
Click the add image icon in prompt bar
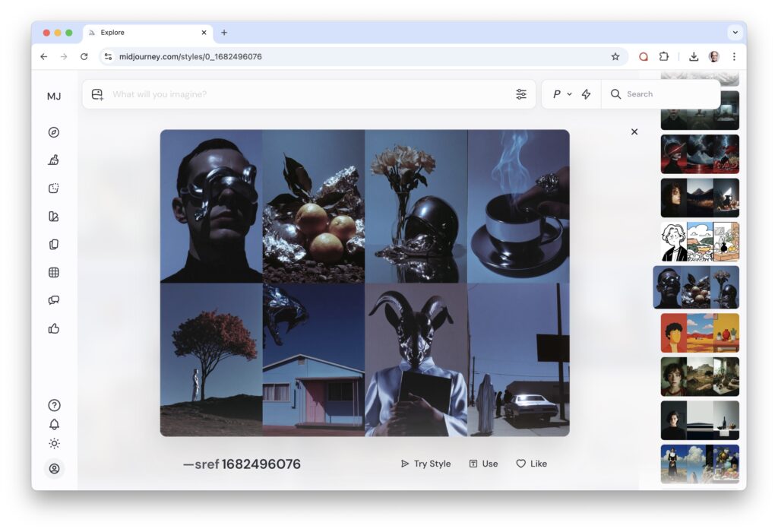(x=97, y=94)
